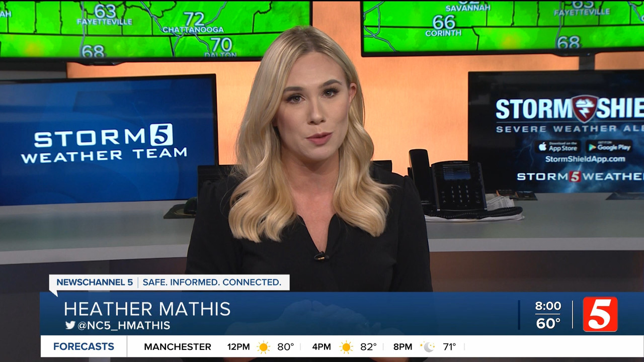This screenshot has width=644, height=362.
Task: Click the WEATHER TEAM text on left monitor
Action: [x=104, y=155]
